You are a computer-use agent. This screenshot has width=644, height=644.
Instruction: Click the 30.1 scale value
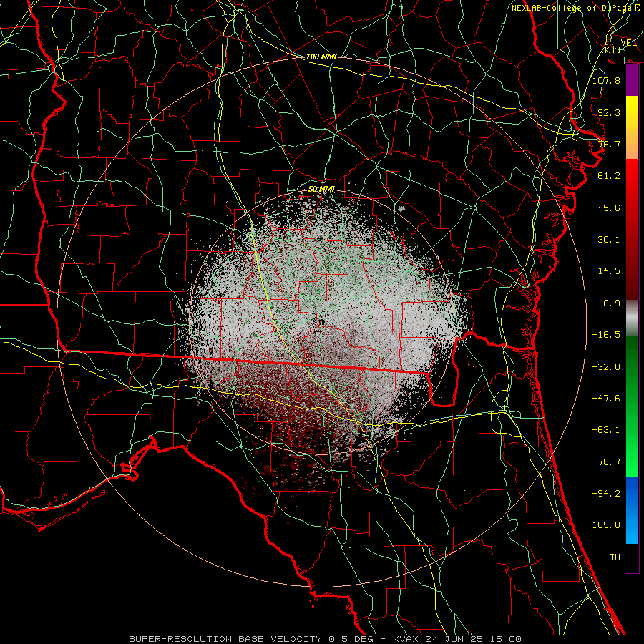(609, 240)
